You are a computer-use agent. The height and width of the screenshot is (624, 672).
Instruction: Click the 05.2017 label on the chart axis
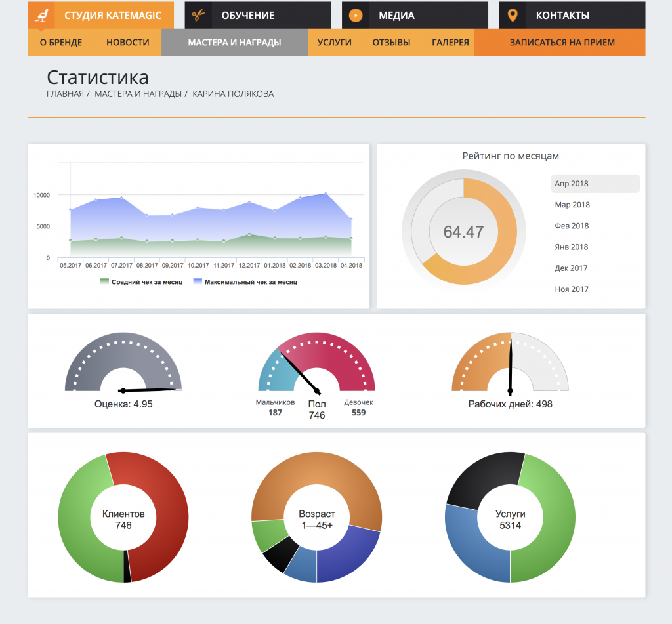pos(71,266)
